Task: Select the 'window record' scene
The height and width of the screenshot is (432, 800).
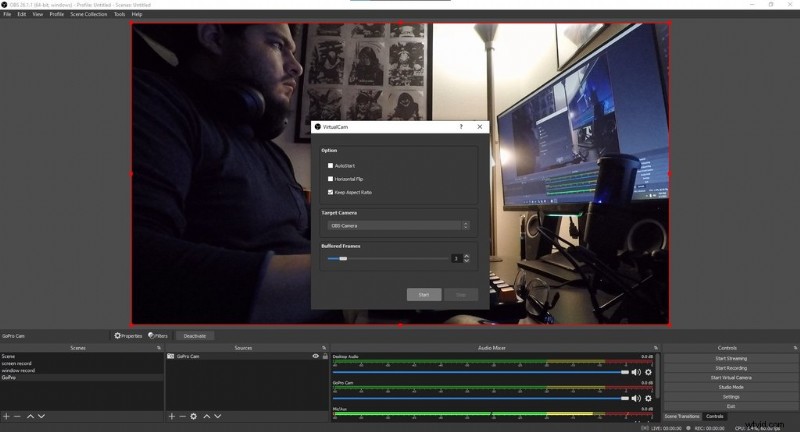Action: pyautogui.click(x=82, y=370)
